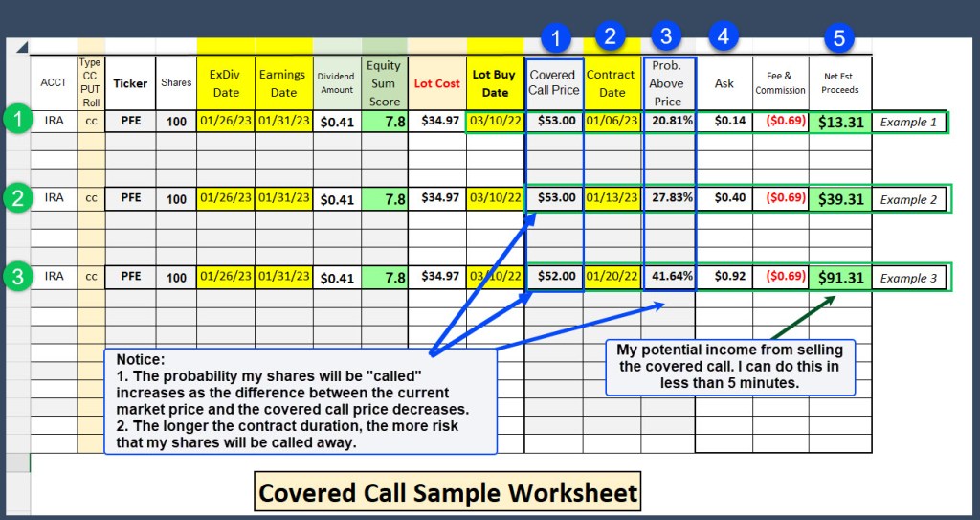Screen dimensions: 980x520
Task: Click the $91.31 proceeds cell
Action: [x=840, y=277]
